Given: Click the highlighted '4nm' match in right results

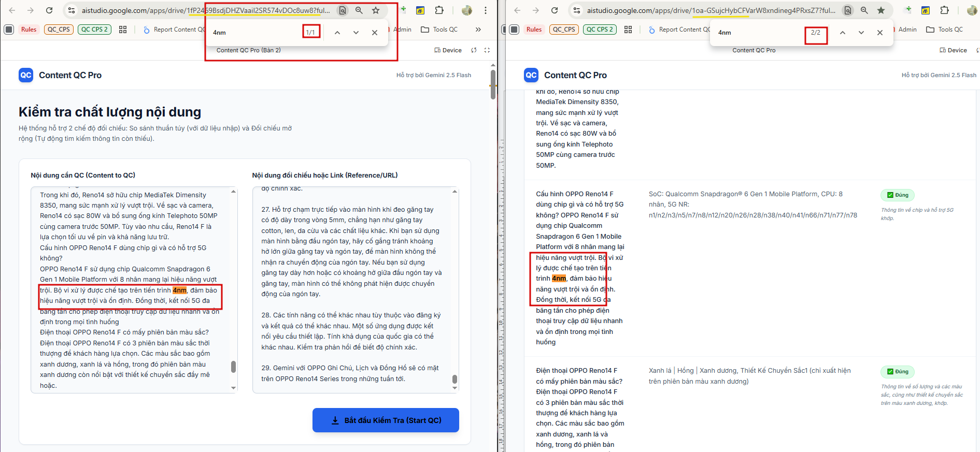Looking at the screenshot, I should (x=559, y=279).
